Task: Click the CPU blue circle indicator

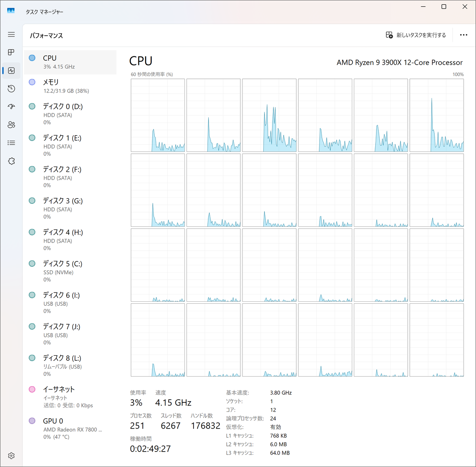Action: point(32,58)
